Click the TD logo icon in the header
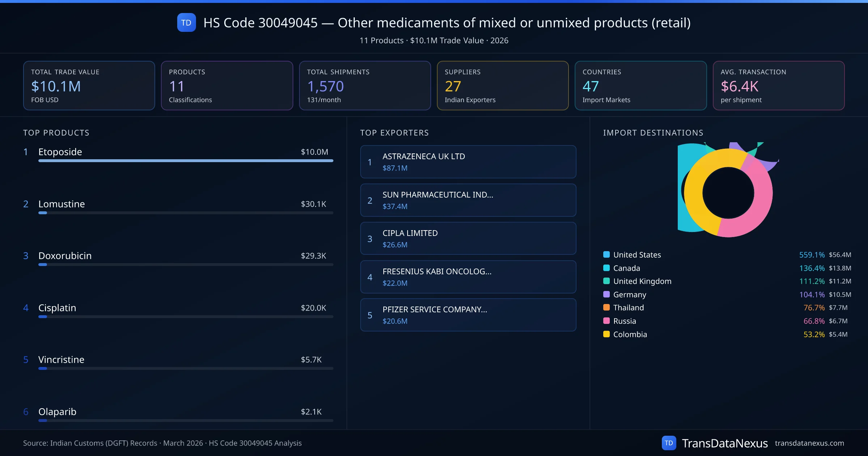Image resolution: width=868 pixels, height=456 pixels. point(186,22)
